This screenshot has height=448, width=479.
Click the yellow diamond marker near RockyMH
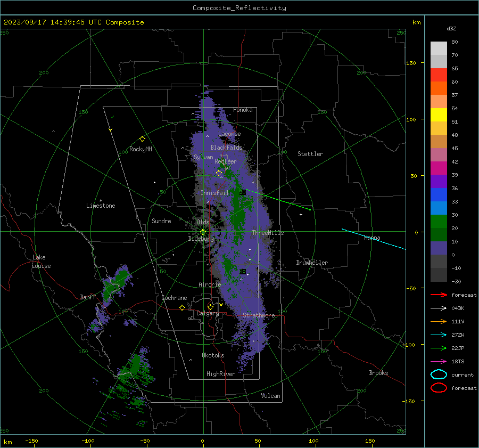point(142,139)
